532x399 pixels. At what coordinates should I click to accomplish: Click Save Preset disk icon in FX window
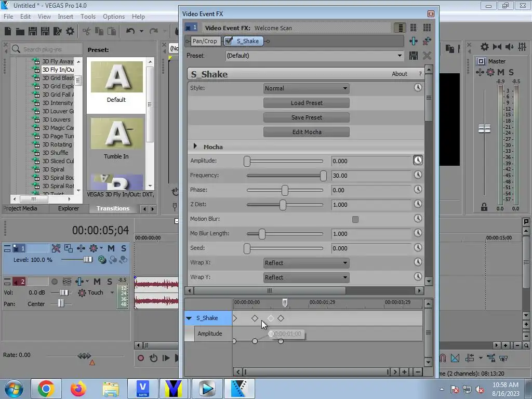click(x=413, y=56)
